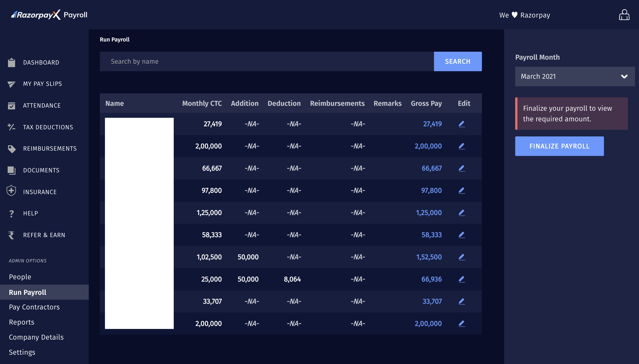Screen dimensions: 639x364
Task: Click the My Pay Slips icon
Action: [x=12, y=84]
